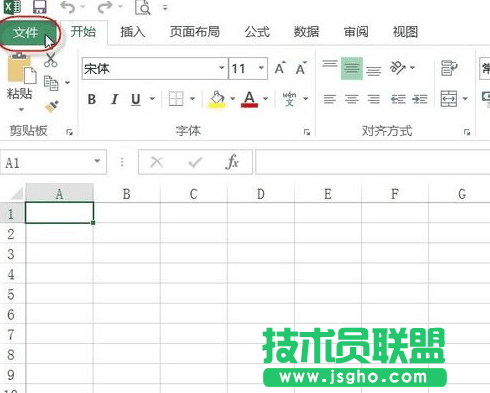Click Increase Font Size icon
Image resolution: width=490 pixels, height=393 pixels.
pos(280,68)
